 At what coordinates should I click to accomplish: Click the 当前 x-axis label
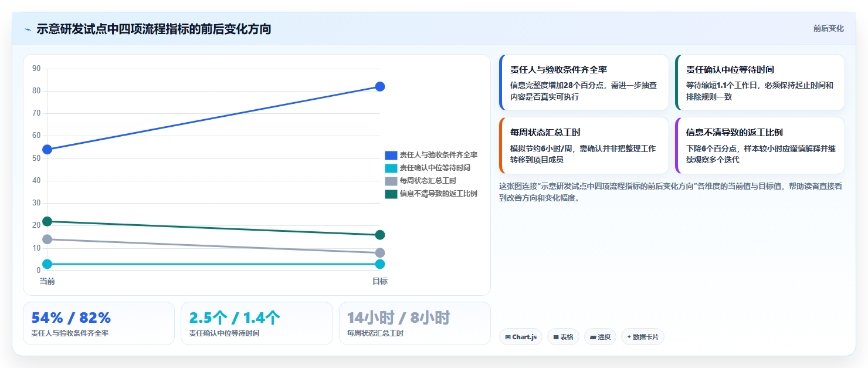click(48, 281)
